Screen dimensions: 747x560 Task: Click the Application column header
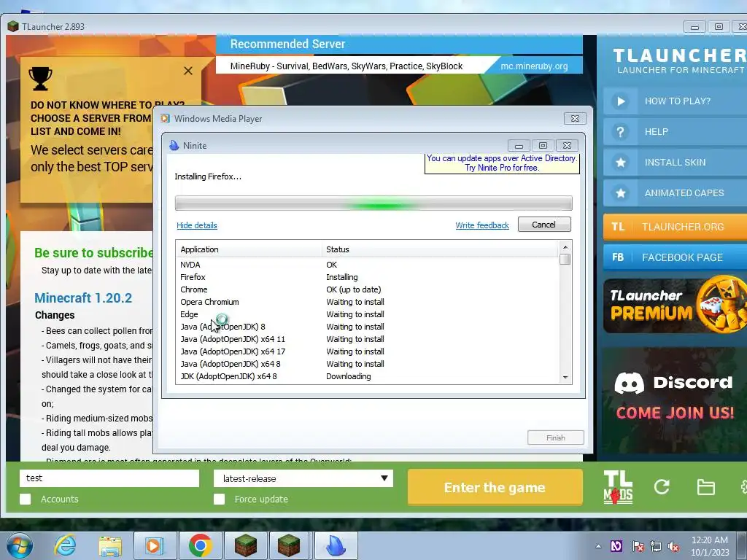point(249,249)
